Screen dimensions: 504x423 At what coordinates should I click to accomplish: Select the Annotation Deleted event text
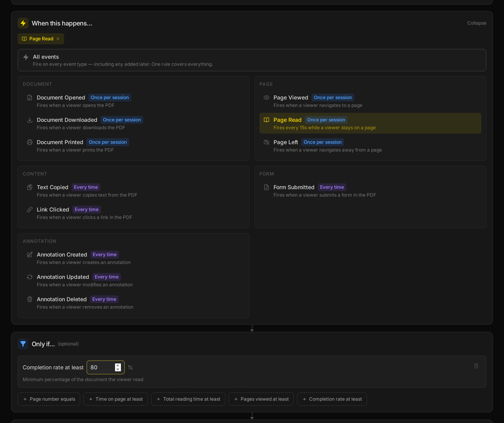[x=62, y=299]
